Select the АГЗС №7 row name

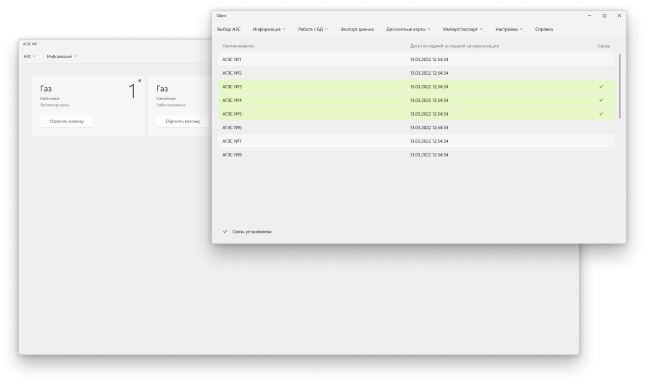pos(232,141)
